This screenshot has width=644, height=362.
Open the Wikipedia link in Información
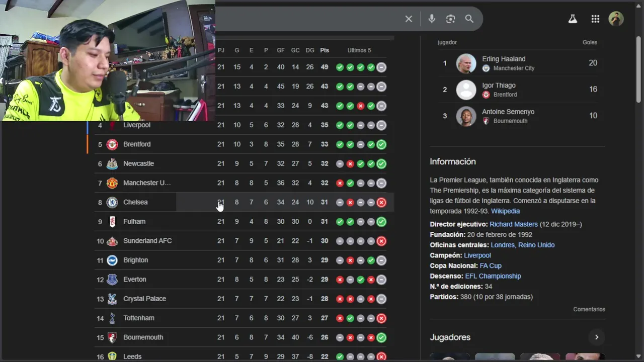(505, 211)
